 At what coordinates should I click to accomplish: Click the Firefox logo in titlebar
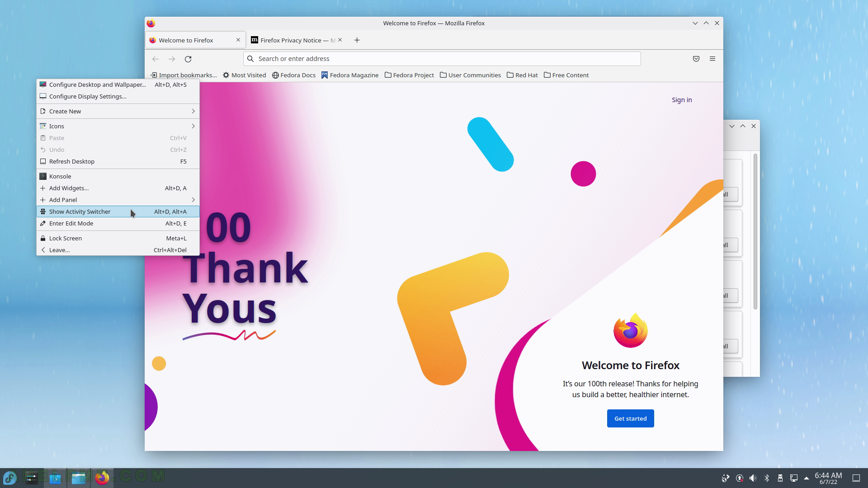[x=151, y=23]
